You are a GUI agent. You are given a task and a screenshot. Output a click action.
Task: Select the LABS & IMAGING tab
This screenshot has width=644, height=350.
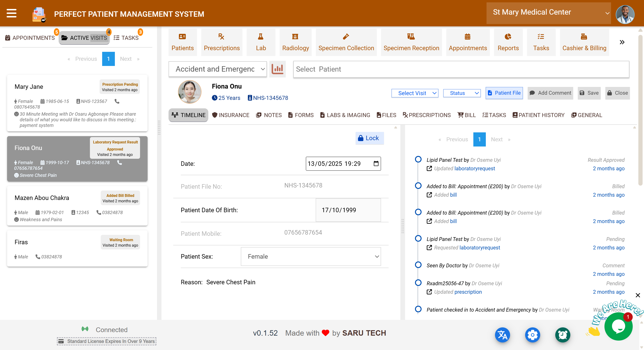(345, 115)
